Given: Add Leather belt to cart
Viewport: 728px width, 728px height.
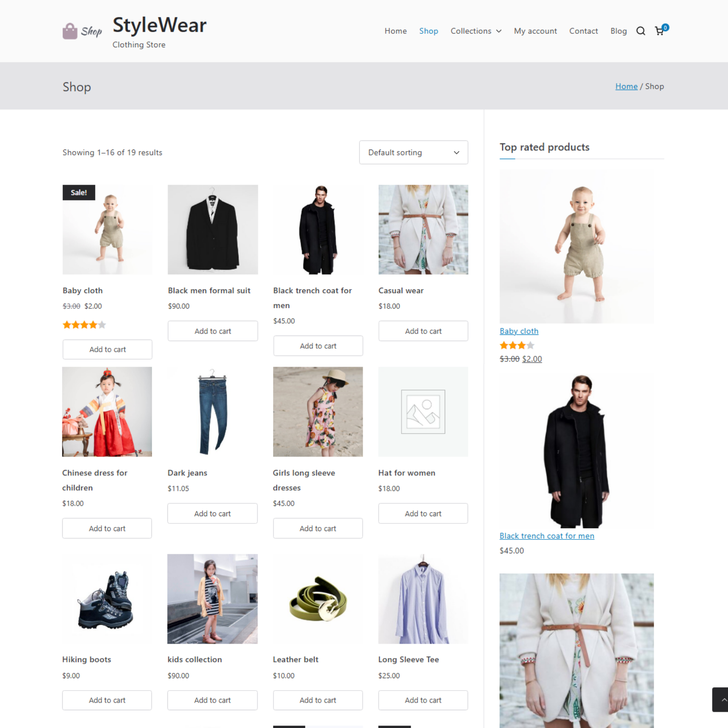Looking at the screenshot, I should point(318,700).
